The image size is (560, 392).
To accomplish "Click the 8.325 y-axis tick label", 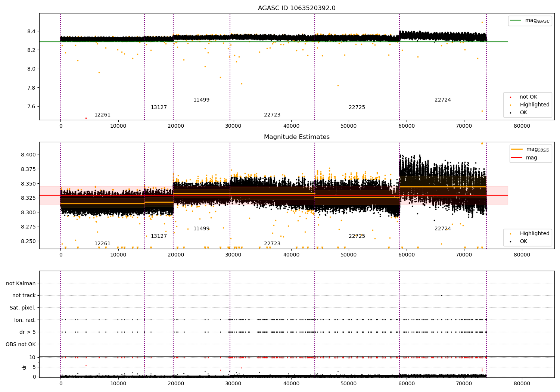I will click(x=28, y=198).
